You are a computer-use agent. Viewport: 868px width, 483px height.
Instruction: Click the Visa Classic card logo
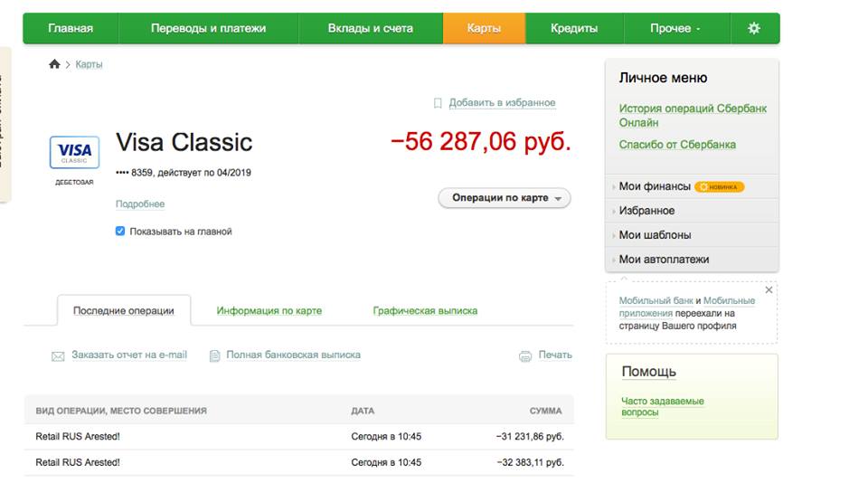point(74,152)
